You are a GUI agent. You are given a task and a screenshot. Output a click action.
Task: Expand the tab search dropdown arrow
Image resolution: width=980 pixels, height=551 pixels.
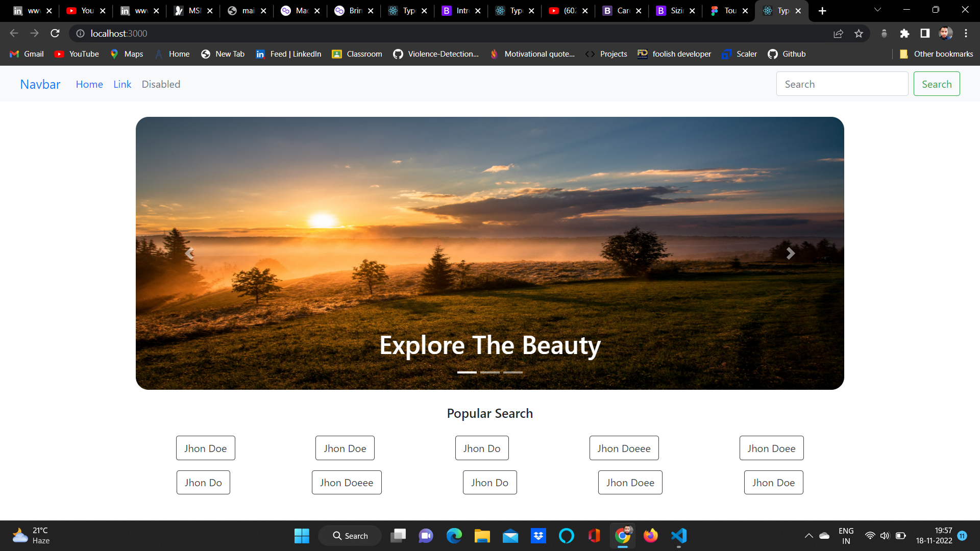pos(877,10)
